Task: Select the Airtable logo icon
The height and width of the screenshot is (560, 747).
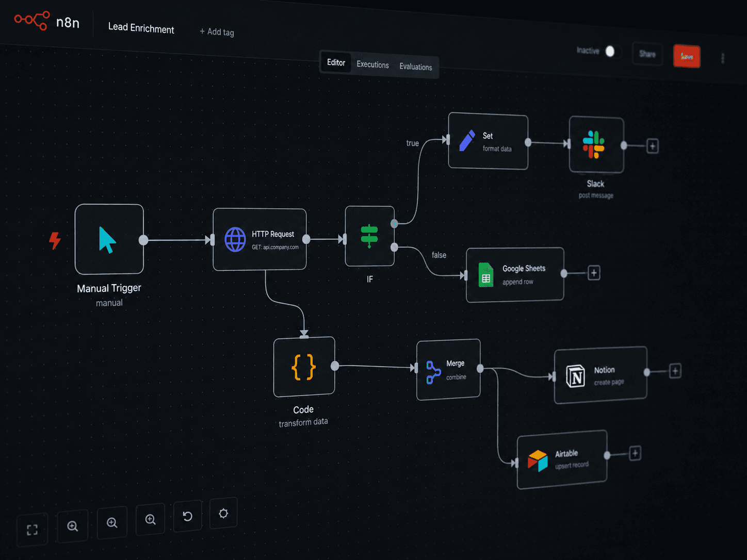Action: tap(538, 460)
